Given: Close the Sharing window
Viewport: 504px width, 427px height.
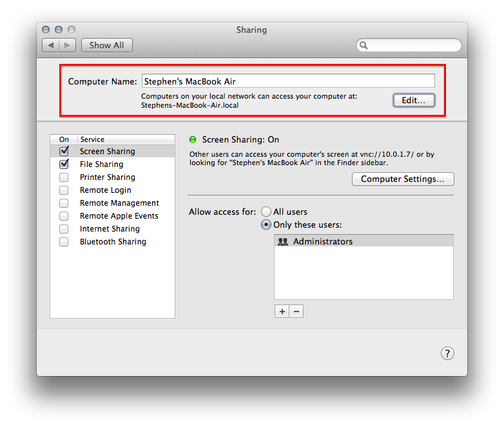Looking at the screenshot, I should click(46, 30).
